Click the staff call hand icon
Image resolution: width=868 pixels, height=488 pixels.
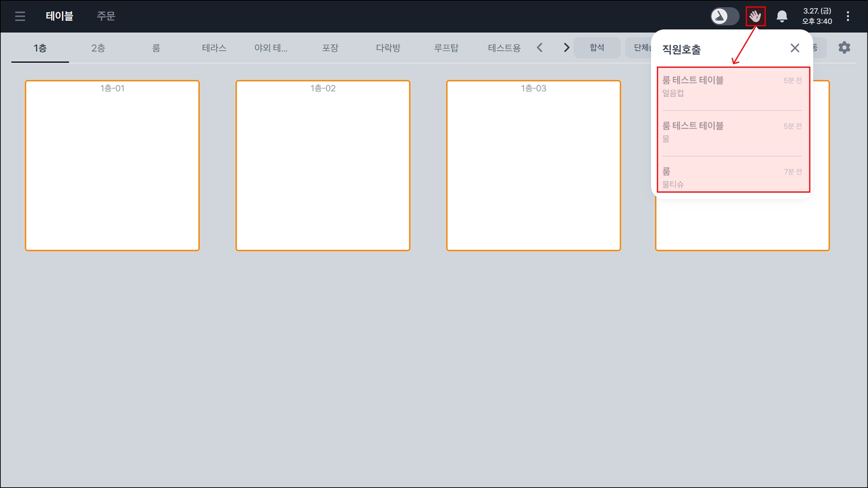click(x=755, y=17)
